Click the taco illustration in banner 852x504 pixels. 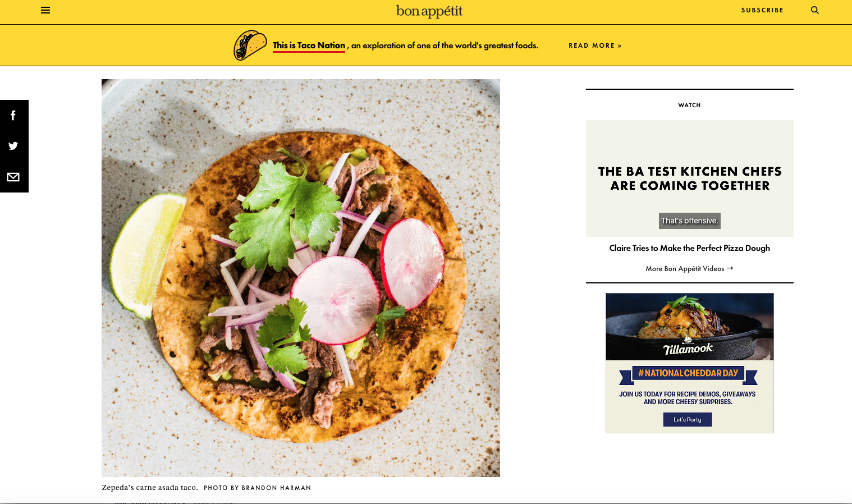[250, 45]
